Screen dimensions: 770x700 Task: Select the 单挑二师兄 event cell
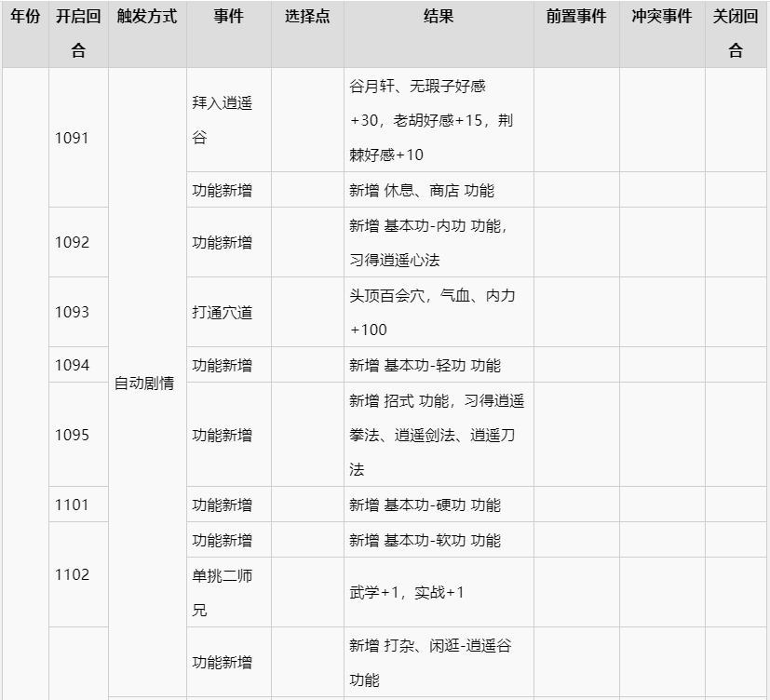[x=223, y=592]
